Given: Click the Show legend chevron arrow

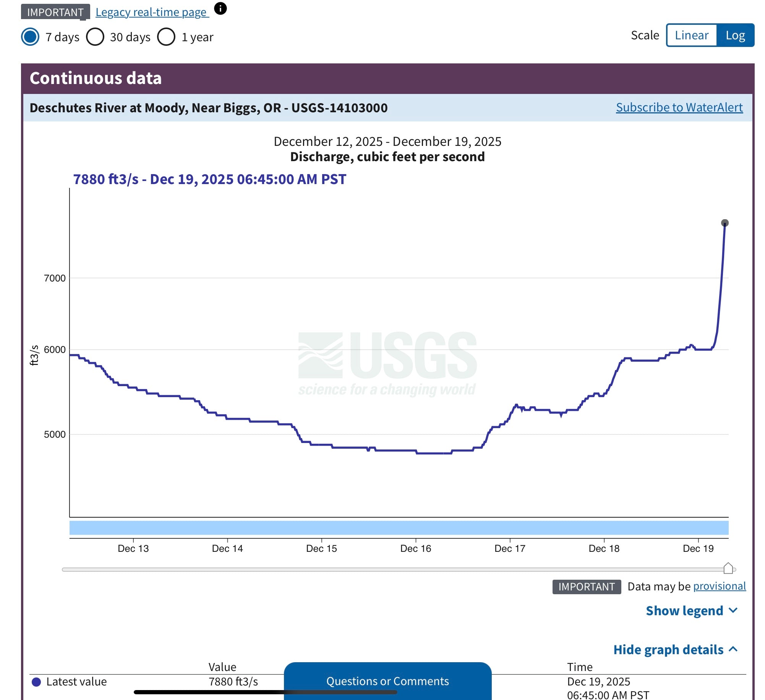Looking at the screenshot, I should coord(733,610).
